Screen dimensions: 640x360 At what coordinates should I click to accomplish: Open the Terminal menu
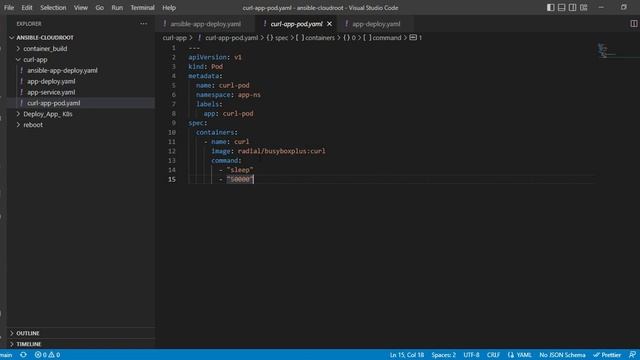tap(142, 7)
